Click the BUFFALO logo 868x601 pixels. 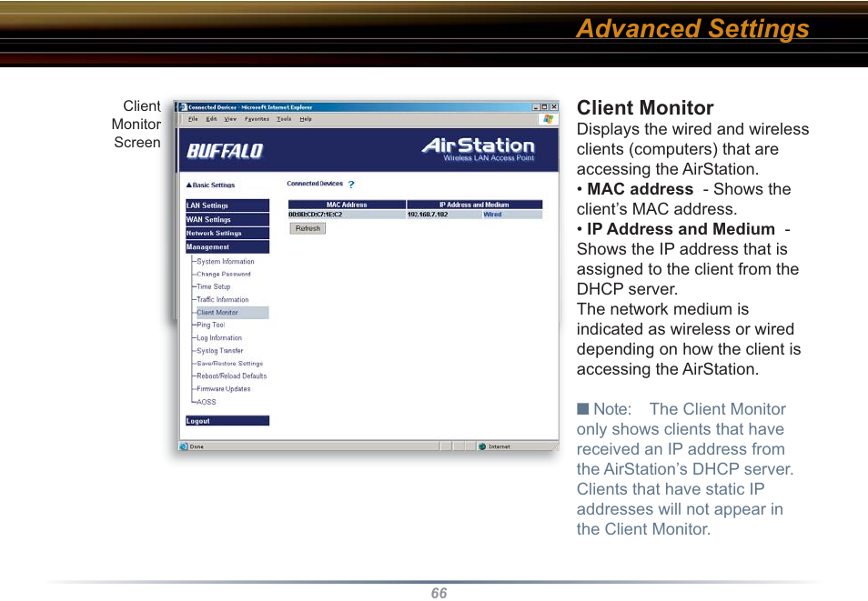point(225,151)
